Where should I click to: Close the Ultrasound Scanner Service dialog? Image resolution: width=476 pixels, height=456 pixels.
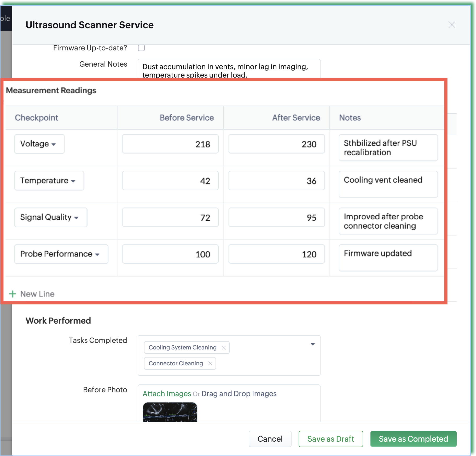pyautogui.click(x=452, y=25)
